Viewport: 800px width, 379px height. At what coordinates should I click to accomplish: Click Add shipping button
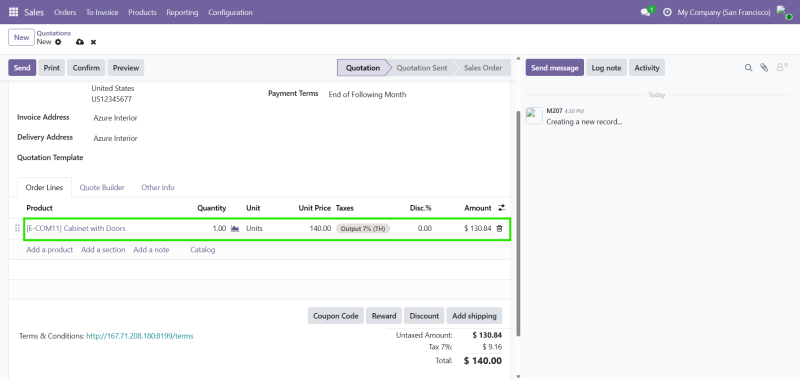(474, 316)
